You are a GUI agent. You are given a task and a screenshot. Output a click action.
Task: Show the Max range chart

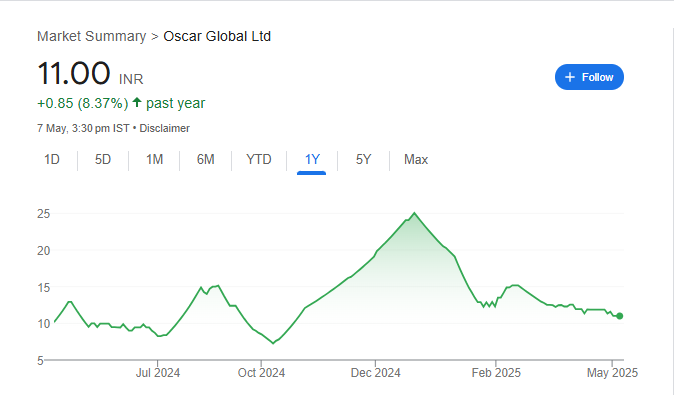coord(416,159)
